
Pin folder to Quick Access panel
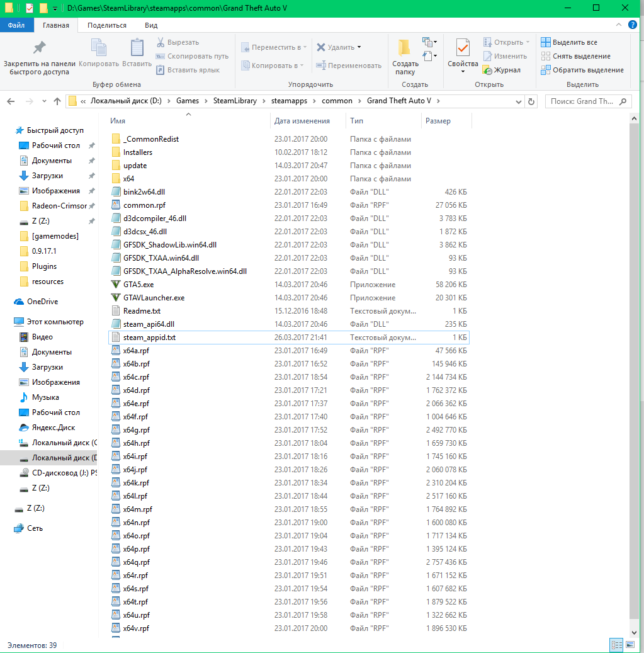click(40, 57)
